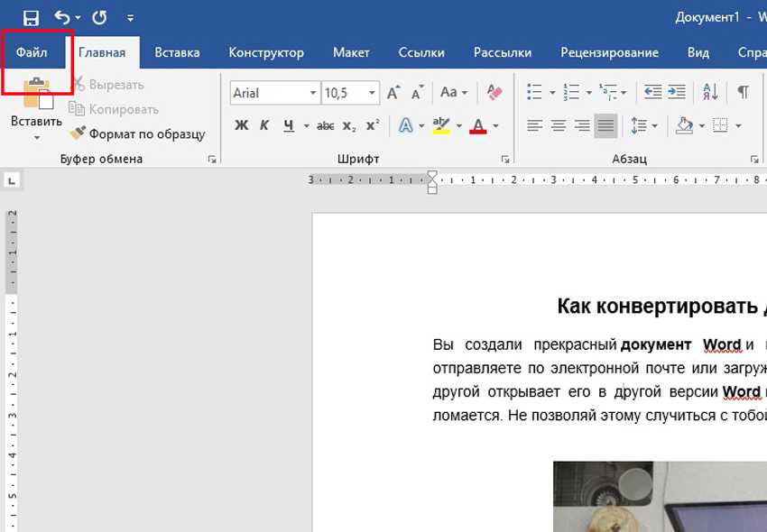Click the Копировать copy button
Screen dimensions: 767x532
[x=114, y=109]
